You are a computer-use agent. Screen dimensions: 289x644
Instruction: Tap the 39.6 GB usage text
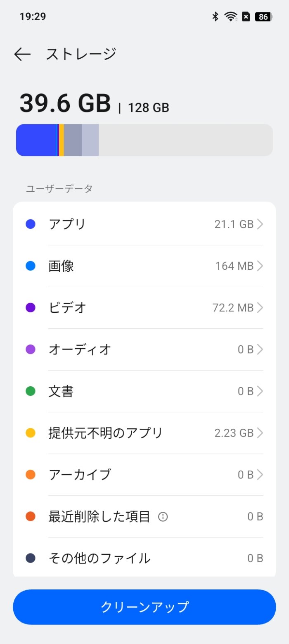pos(65,103)
